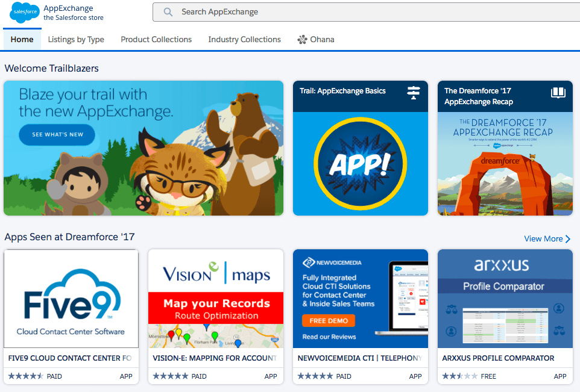Switch to Industry Collections tab
580x392 pixels.
coord(245,40)
